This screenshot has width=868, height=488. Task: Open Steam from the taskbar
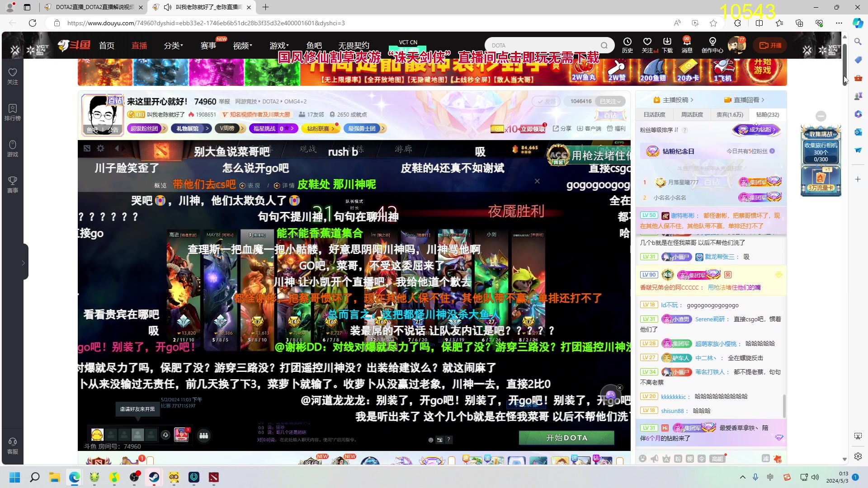point(154,477)
